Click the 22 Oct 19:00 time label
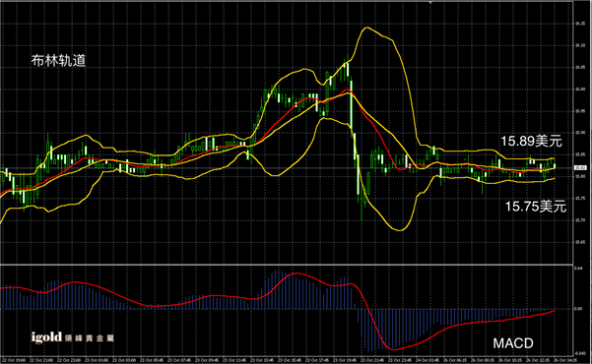This screenshot has width=592, height=364. pyautogui.click(x=14, y=360)
